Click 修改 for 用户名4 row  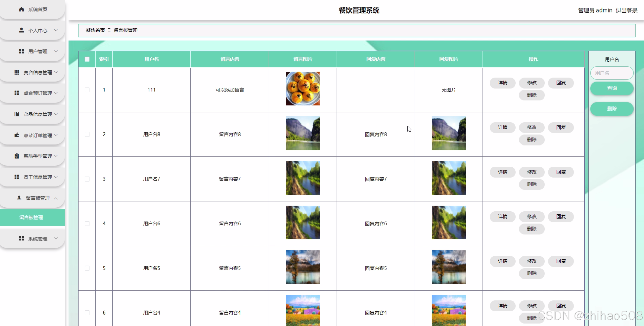point(532,306)
